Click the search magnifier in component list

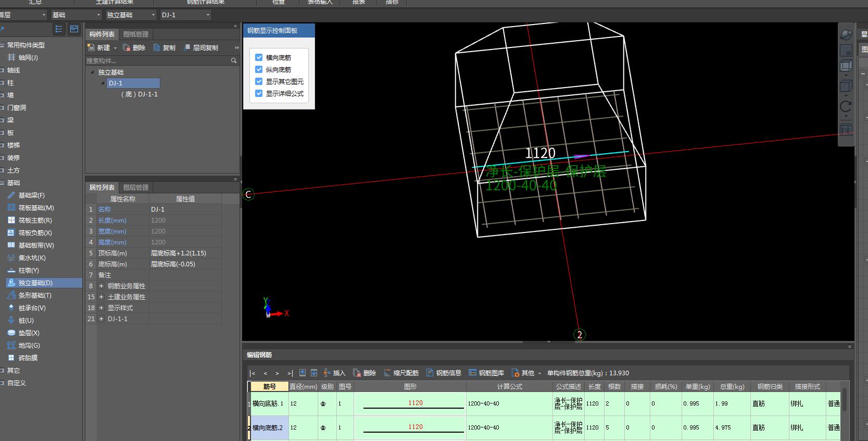click(234, 60)
